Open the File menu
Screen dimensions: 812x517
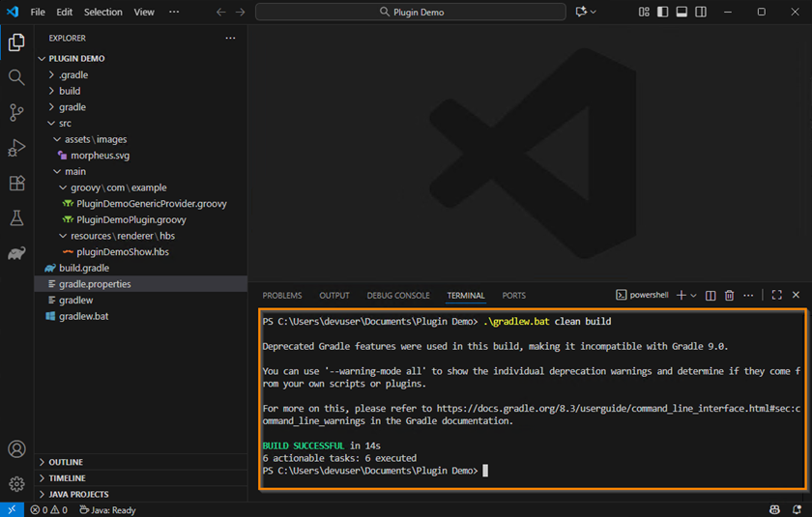click(38, 12)
